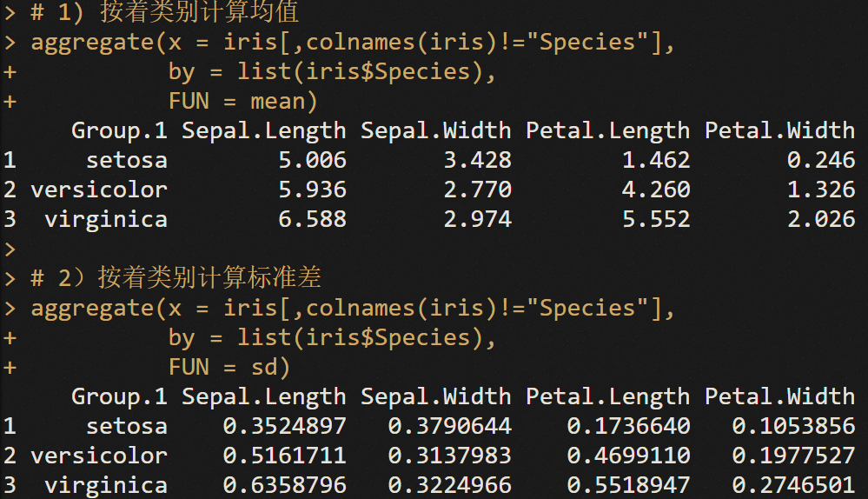This screenshot has width=868, height=499.
Task: Click the versicolor Petal.Length mean 4.260
Action: coord(656,190)
